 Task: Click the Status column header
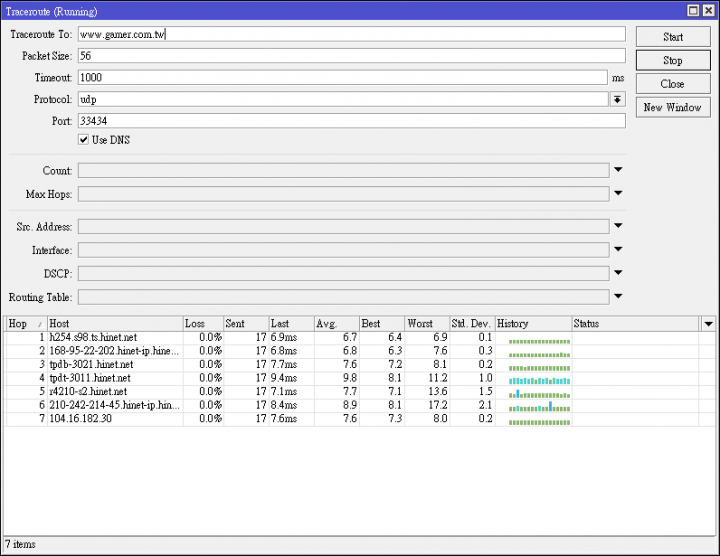click(636, 324)
